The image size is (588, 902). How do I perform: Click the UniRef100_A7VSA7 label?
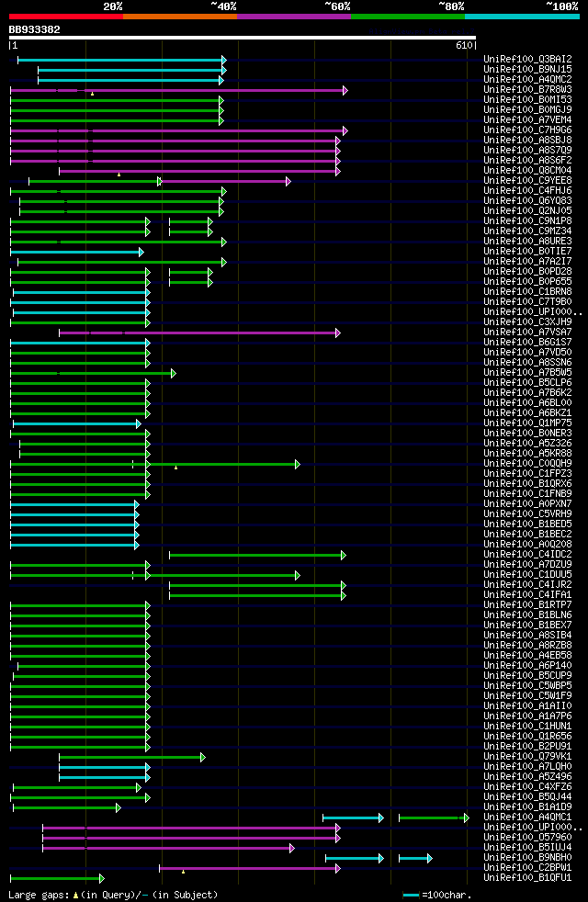tap(527, 333)
